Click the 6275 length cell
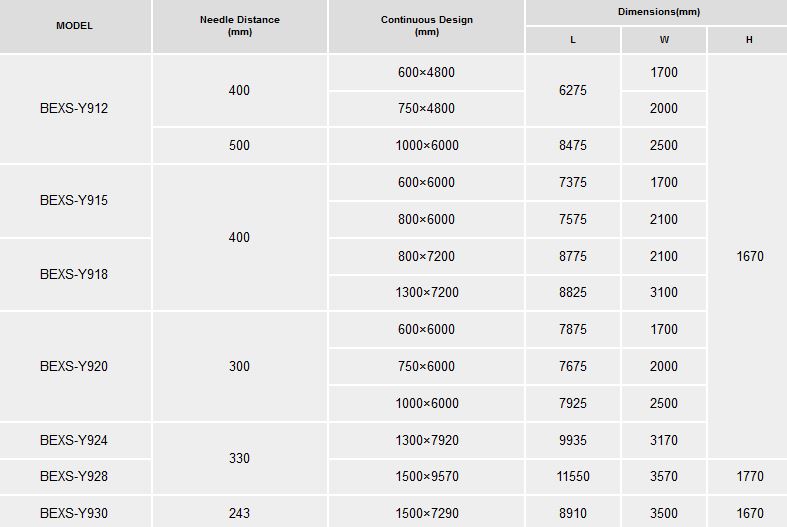Screen dimensions: 787x527 [x=573, y=90]
